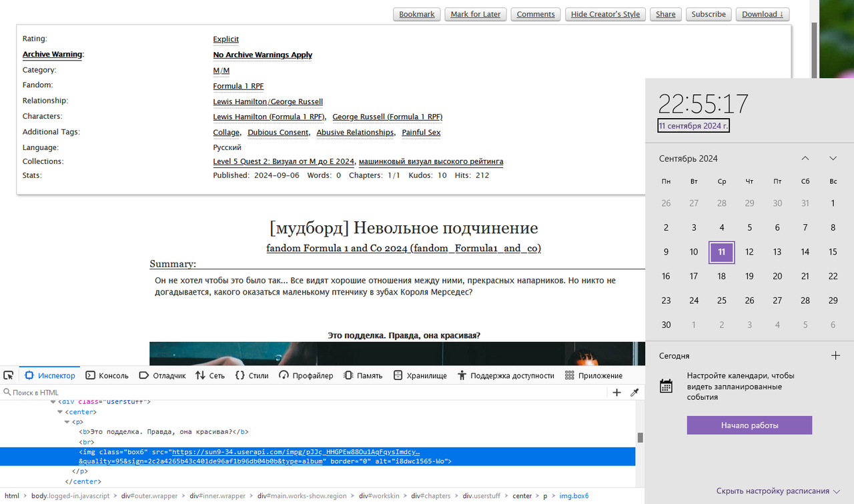
Task: Open the Сеть tab
Action: click(210, 375)
